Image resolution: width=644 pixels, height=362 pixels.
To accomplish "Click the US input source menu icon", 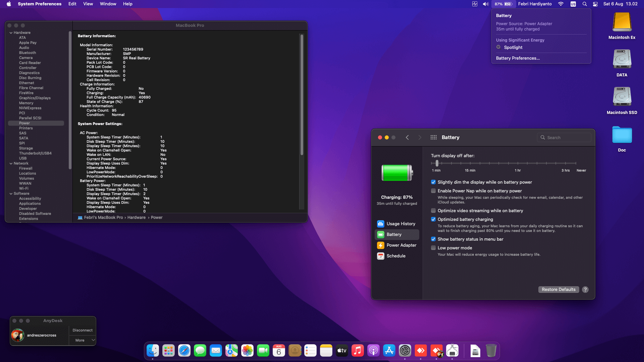I will pos(573,4).
